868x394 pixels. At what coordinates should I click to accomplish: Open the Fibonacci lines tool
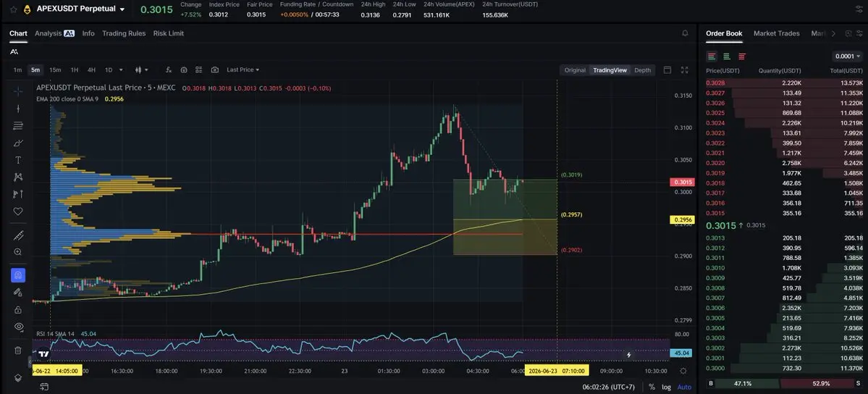(18, 126)
